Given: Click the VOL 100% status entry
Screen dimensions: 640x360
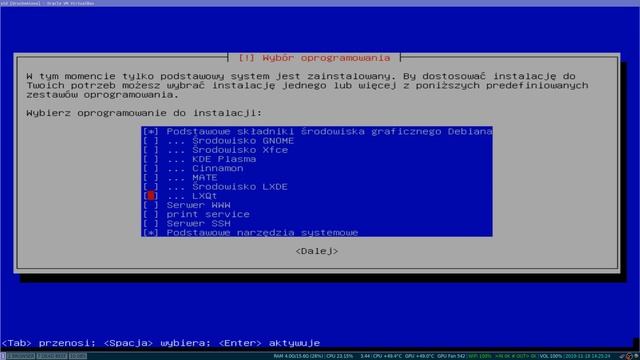Looking at the screenshot, I should [x=551, y=356].
